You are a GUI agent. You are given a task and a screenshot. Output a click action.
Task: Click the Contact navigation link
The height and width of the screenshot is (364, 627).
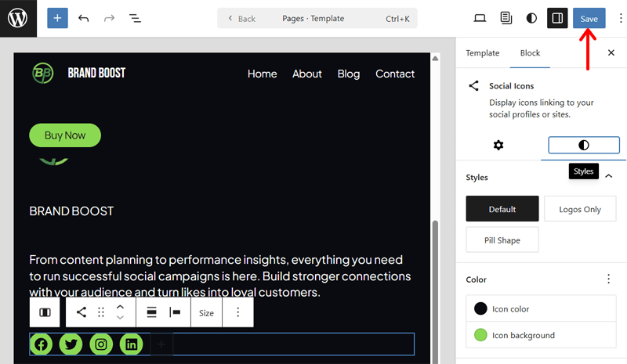click(x=395, y=74)
